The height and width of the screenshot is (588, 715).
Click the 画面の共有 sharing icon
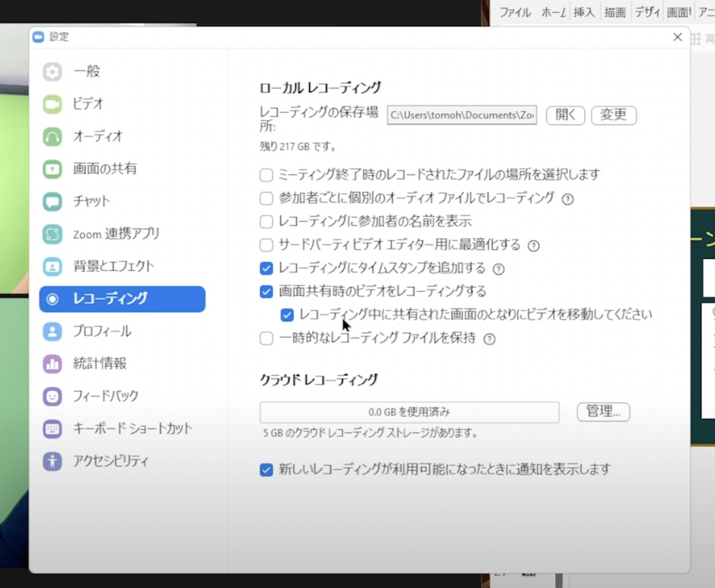52,169
